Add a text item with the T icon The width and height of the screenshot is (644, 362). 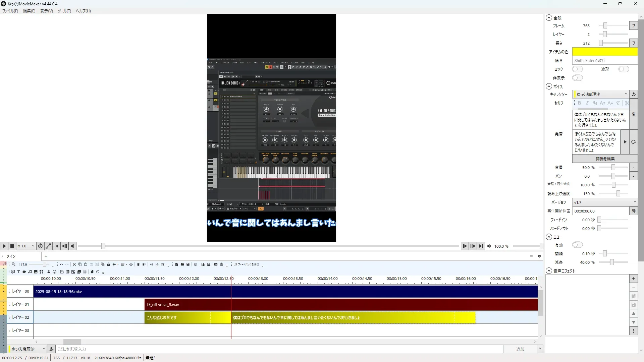(18, 272)
